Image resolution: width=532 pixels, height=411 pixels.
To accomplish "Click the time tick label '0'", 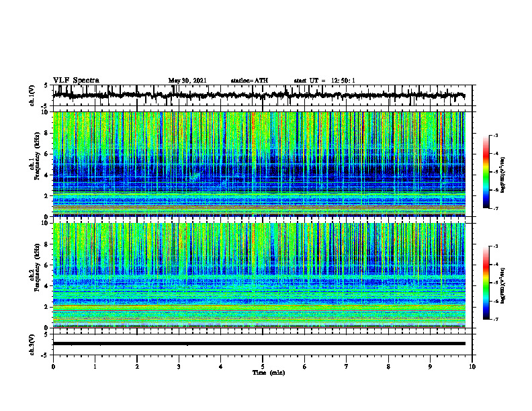I will (x=53, y=367).
